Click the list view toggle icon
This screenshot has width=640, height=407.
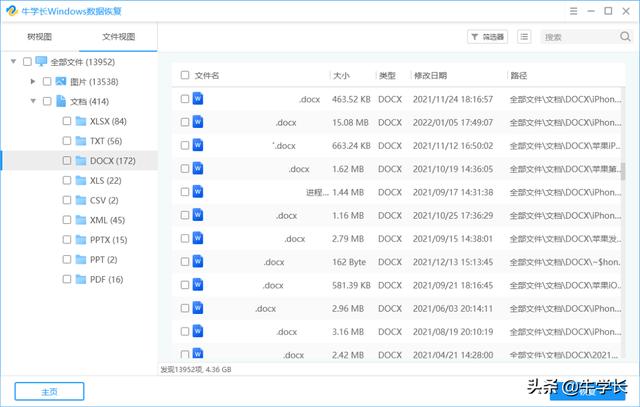(x=525, y=37)
